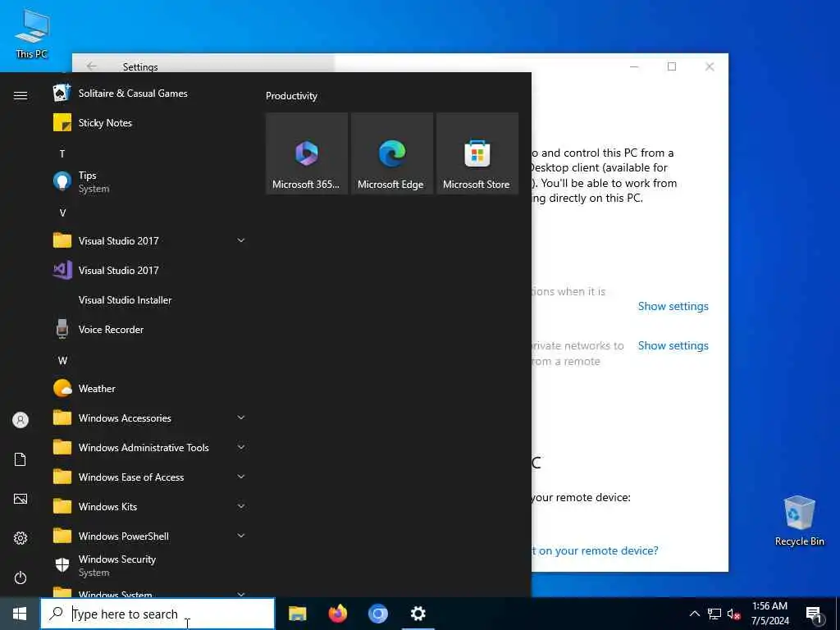This screenshot has width=840, height=630.
Task: Open network status tray icon
Action: (x=714, y=614)
